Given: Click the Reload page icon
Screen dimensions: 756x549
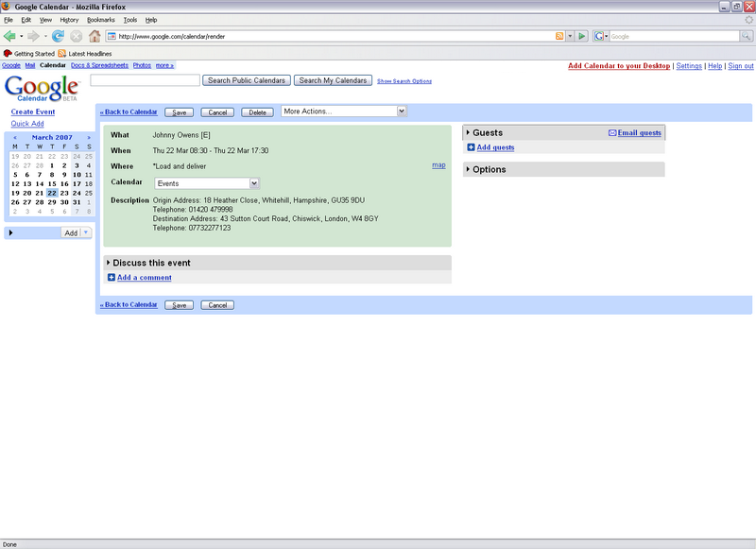Looking at the screenshot, I should tap(59, 36).
